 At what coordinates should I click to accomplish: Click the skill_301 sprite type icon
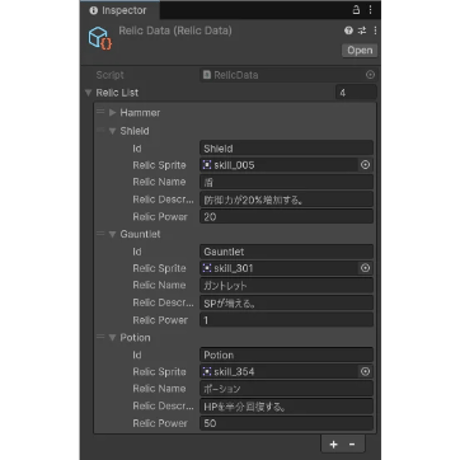tap(207, 268)
